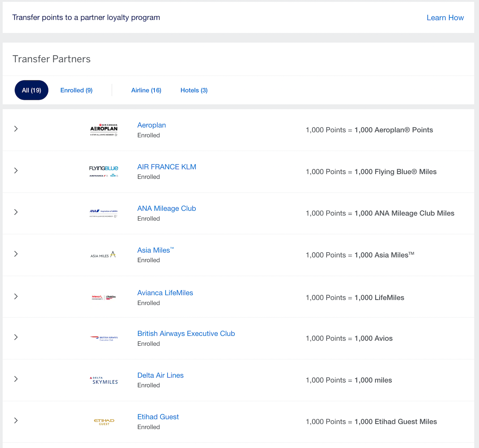Click the Asia Miles program name

pos(153,250)
